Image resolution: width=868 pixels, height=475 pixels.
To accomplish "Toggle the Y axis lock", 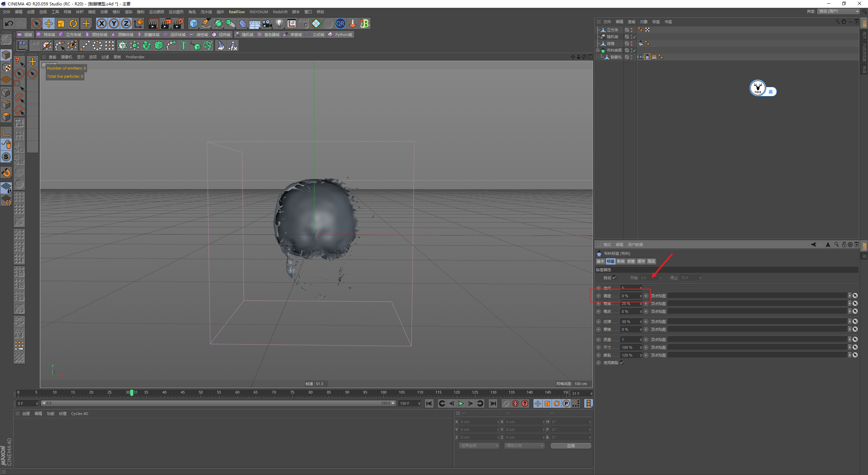I will (114, 23).
